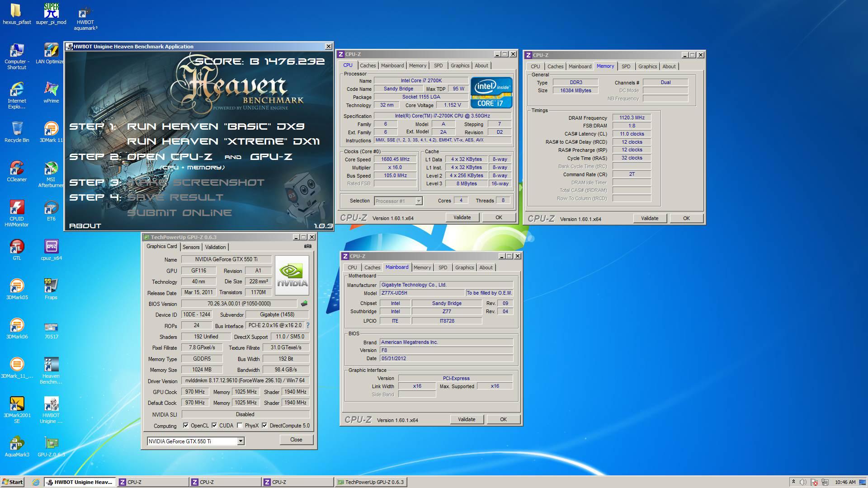Open Heaven Benchmark desktop icon
868x488 pixels.
tap(51, 371)
